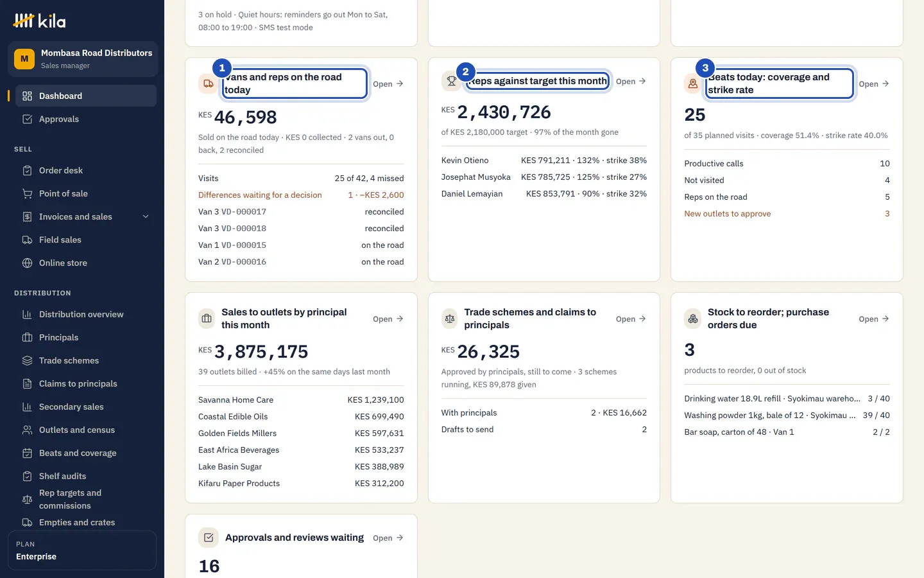Select Invoices and sales menu item
Viewport: 924px width, 578px height.
85,216
